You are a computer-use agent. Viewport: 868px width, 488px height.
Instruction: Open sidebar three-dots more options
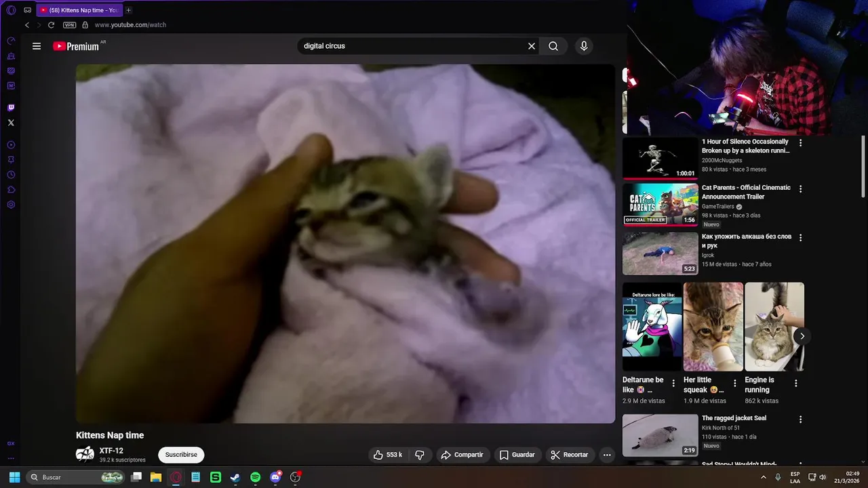pos(11,458)
